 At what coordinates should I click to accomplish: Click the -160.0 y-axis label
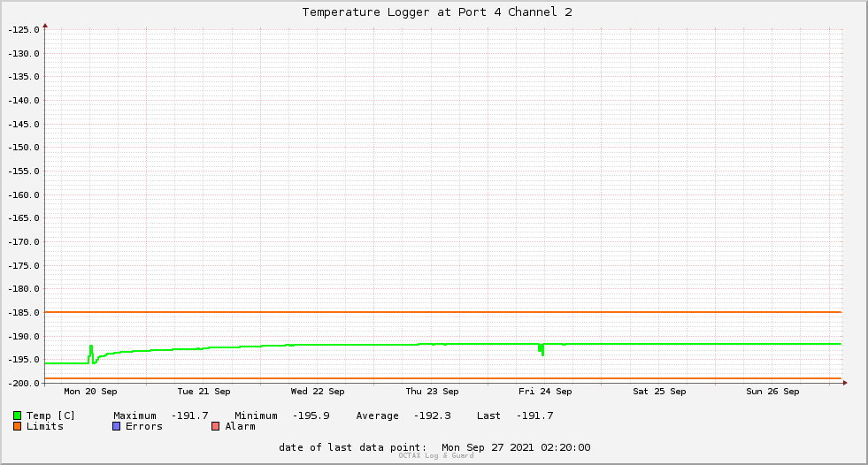pyautogui.click(x=24, y=195)
